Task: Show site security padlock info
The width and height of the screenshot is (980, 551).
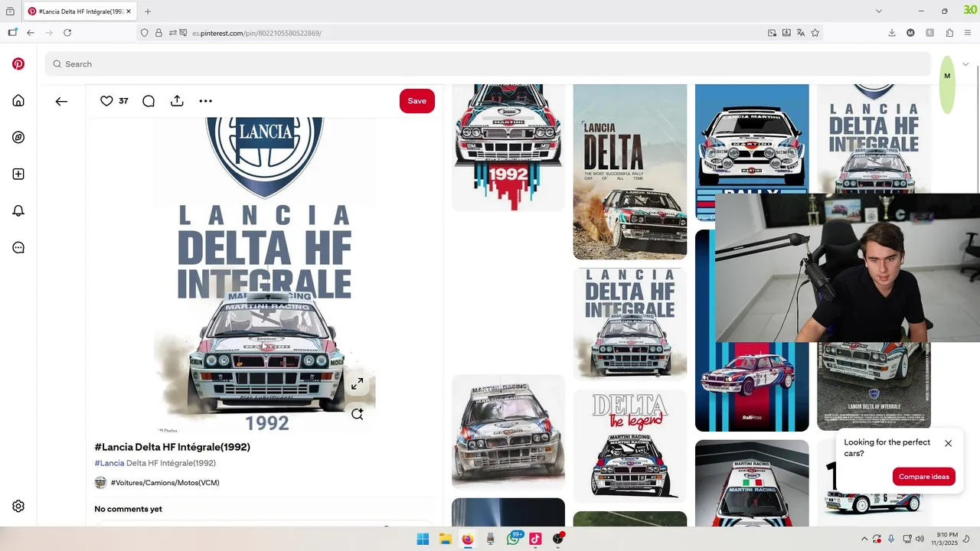Action: click(x=158, y=33)
